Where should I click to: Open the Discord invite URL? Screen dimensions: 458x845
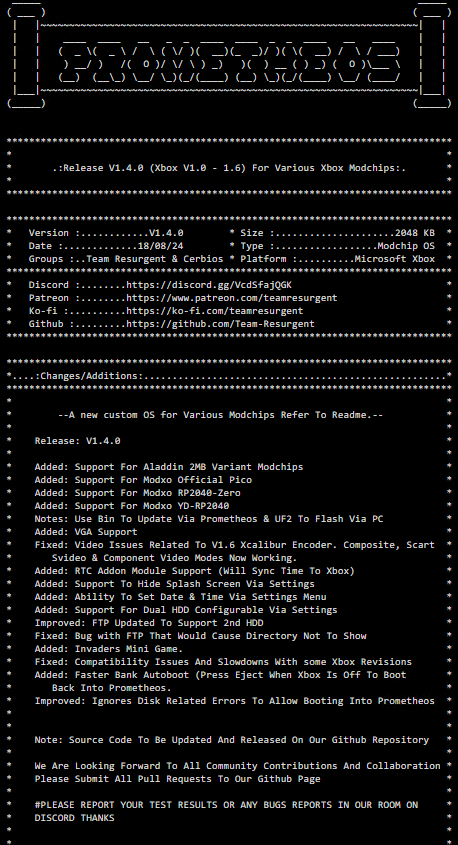(209, 285)
